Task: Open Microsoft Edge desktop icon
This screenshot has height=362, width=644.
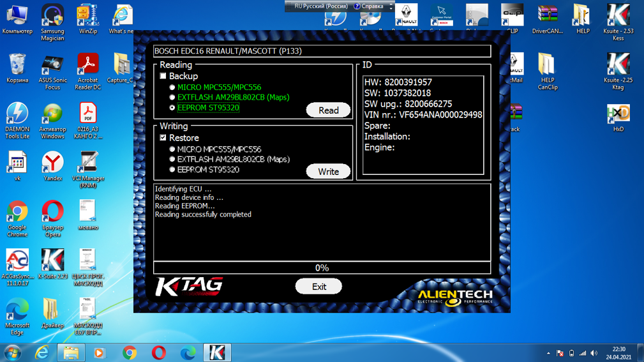Action: tap(17, 317)
